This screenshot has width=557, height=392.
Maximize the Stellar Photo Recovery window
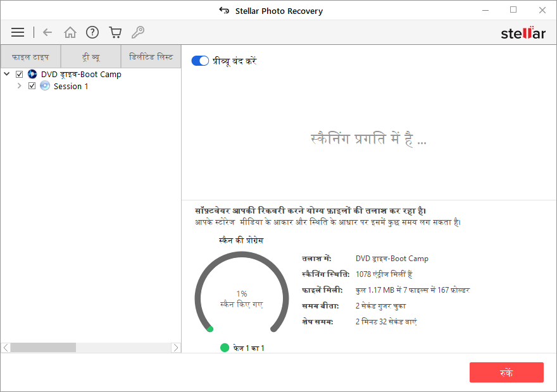[x=513, y=10]
